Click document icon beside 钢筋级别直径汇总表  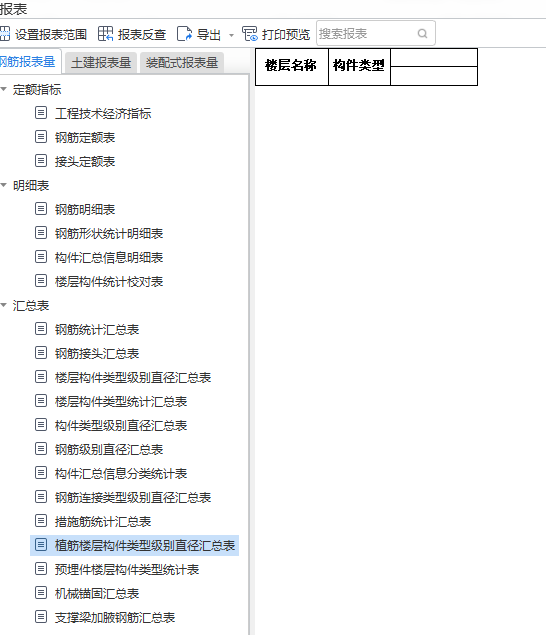point(41,449)
